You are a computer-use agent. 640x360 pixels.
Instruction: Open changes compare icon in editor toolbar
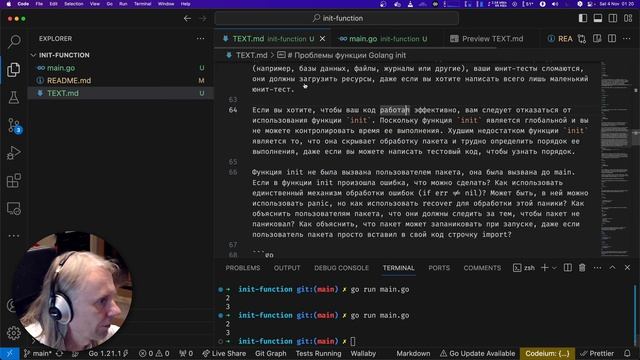(x=582, y=39)
